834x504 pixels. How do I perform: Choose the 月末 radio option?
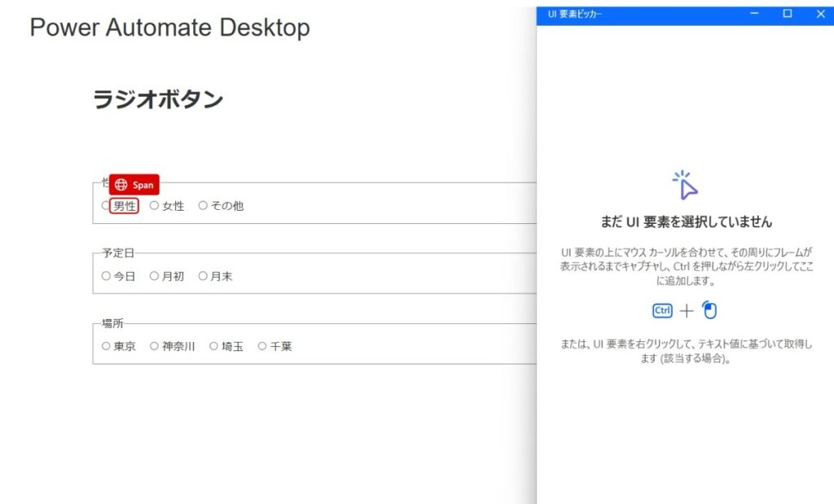(203, 275)
